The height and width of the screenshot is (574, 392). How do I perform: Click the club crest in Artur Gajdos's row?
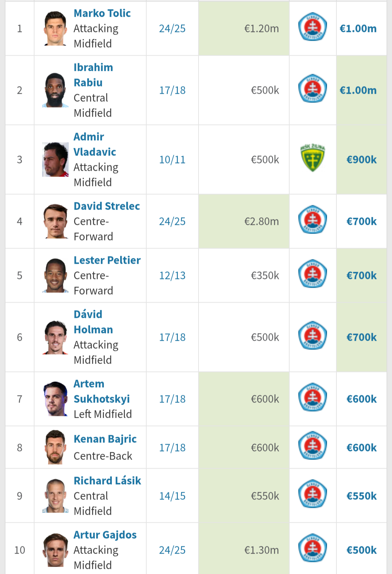(x=313, y=549)
